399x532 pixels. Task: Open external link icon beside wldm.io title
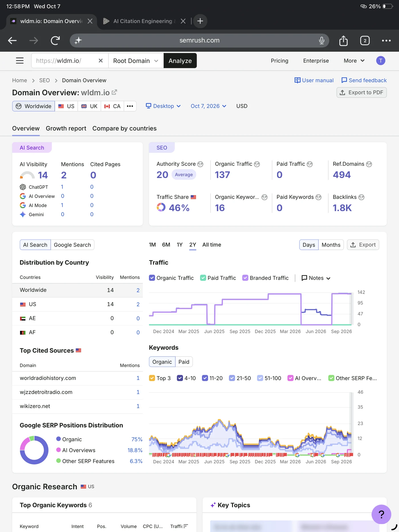[x=114, y=92]
